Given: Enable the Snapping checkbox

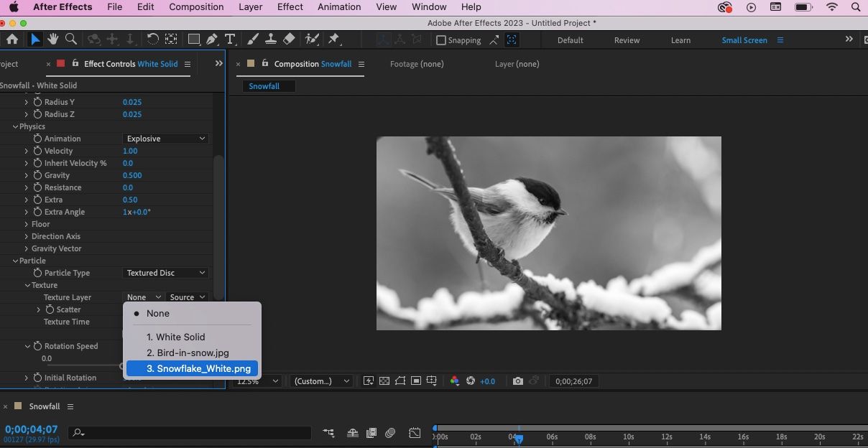Looking at the screenshot, I should tap(441, 40).
